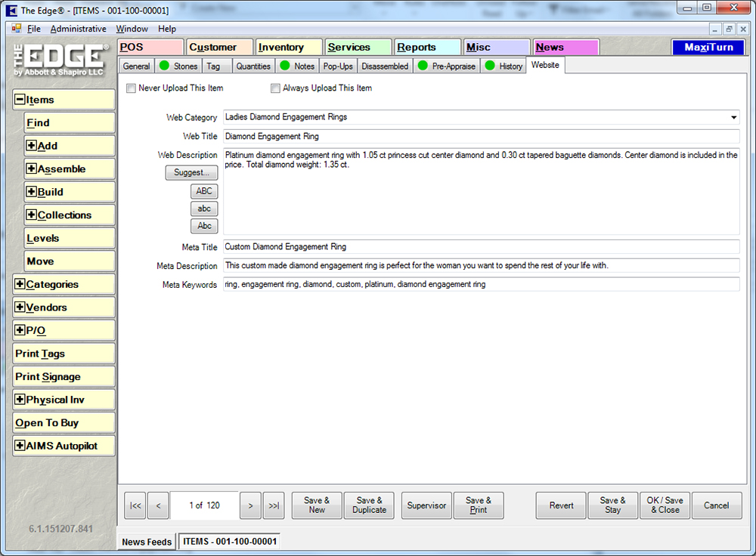Apply lowercase abc formatting to description
This screenshot has height=556, width=756.
point(204,208)
